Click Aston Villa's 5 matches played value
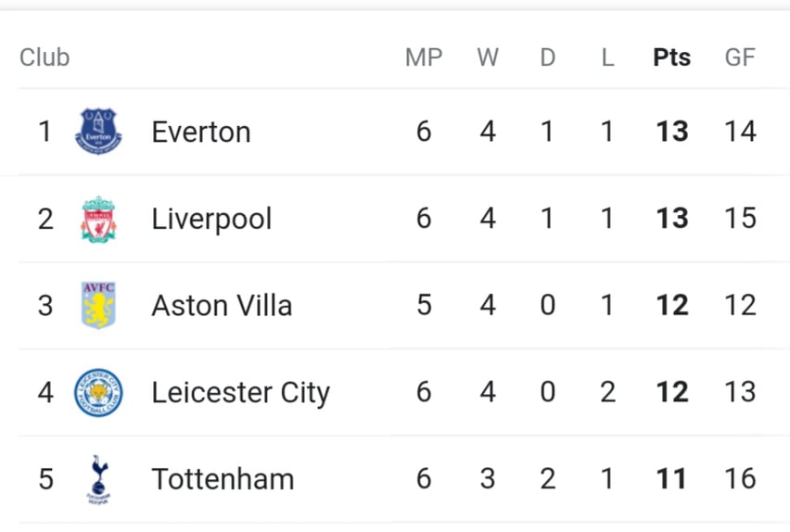The image size is (790, 532). [x=424, y=305]
